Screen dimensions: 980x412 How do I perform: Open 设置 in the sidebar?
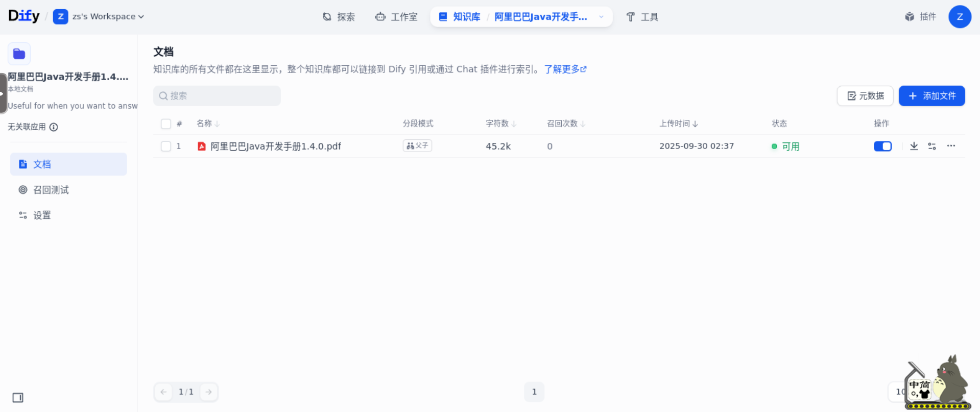click(68, 215)
